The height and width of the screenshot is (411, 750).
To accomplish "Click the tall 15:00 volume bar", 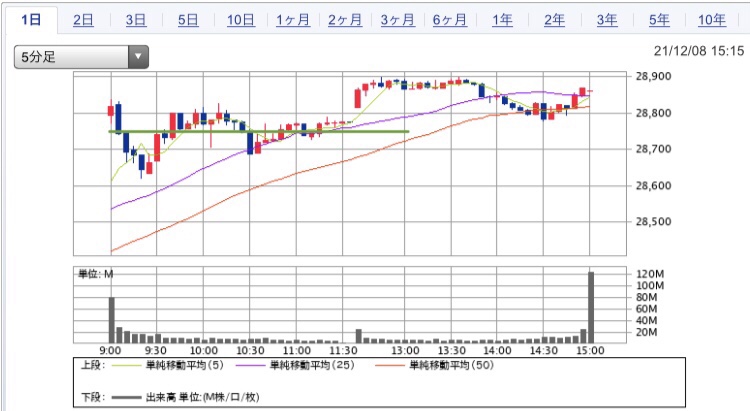I will 591,307.
